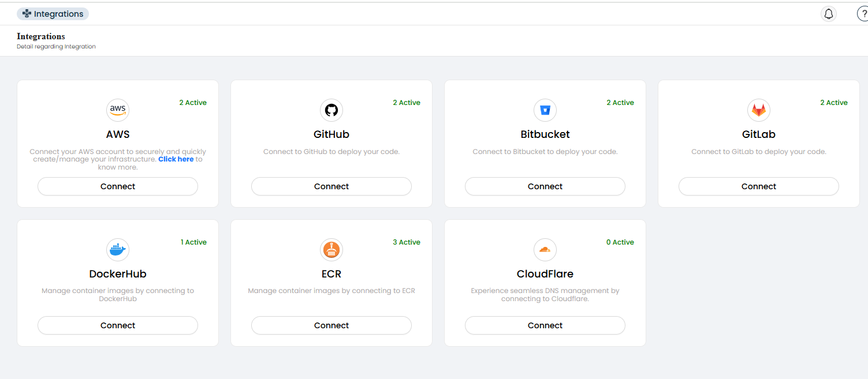Click the AWS "2 Active" status
868x379 pixels.
point(193,103)
